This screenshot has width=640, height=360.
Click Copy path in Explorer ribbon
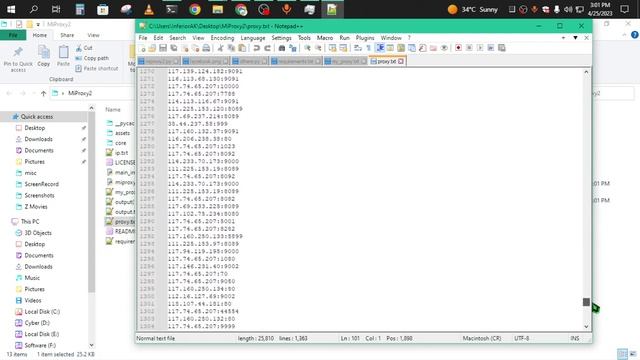92,58
